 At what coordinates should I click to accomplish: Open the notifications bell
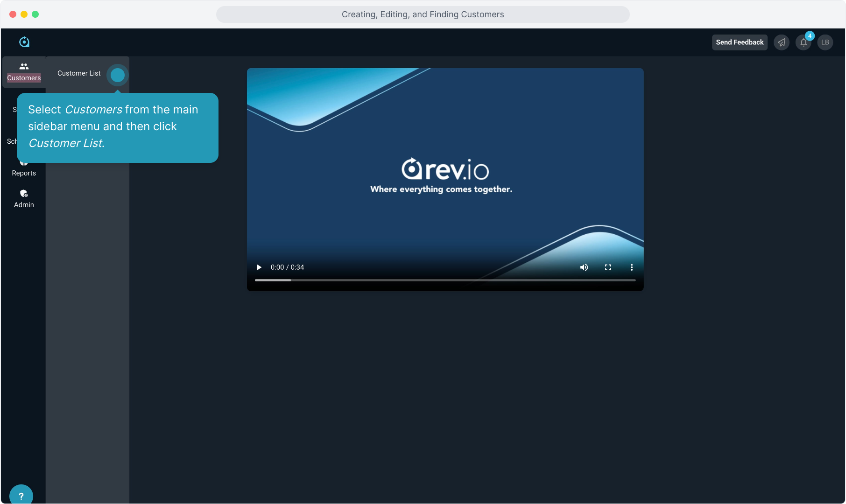804,42
